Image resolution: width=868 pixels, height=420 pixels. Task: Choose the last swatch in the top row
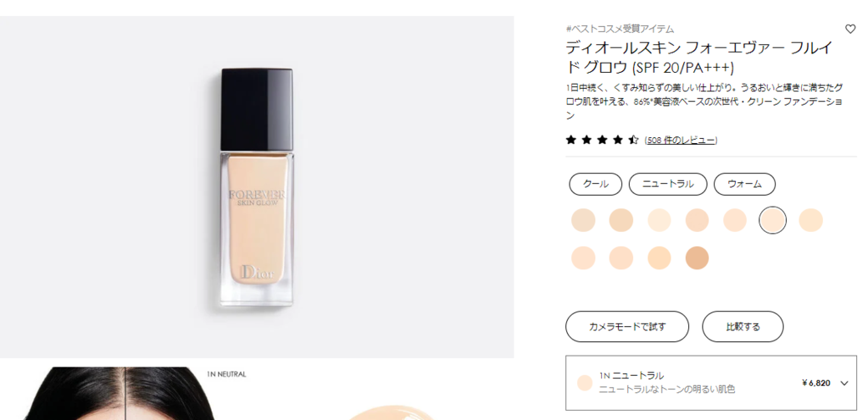(x=811, y=220)
